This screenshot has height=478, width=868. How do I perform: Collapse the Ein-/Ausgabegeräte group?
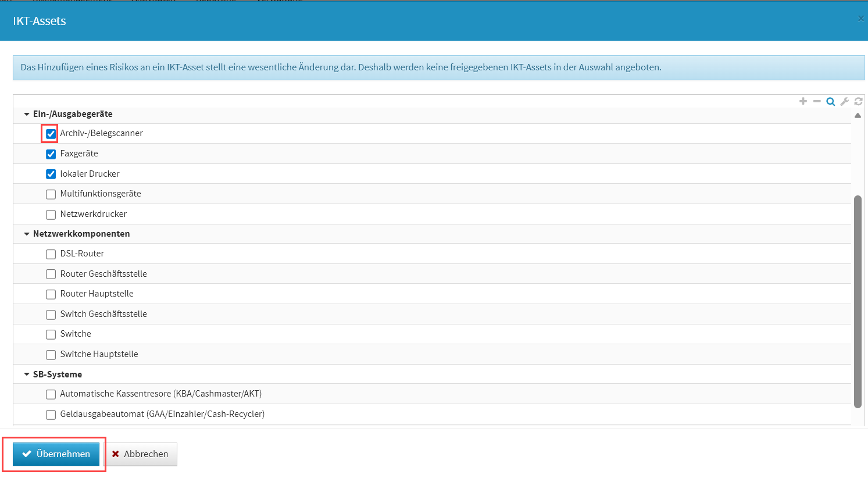[27, 114]
